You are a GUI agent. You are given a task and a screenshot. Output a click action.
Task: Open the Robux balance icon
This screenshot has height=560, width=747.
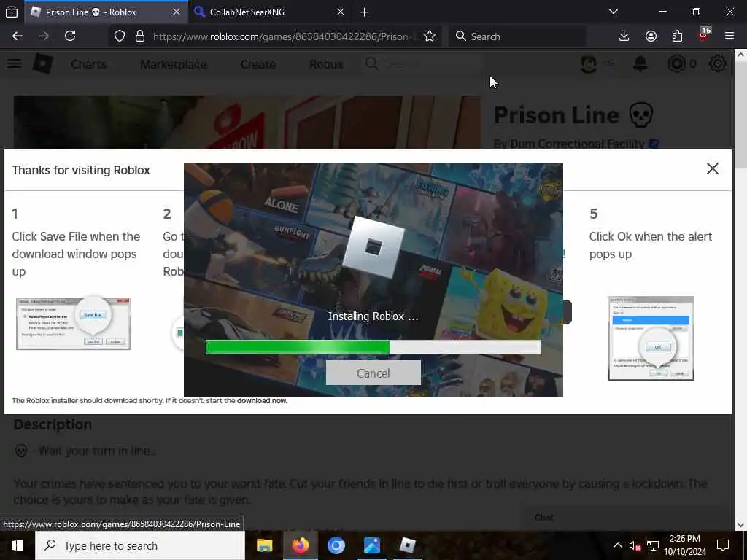676,63
